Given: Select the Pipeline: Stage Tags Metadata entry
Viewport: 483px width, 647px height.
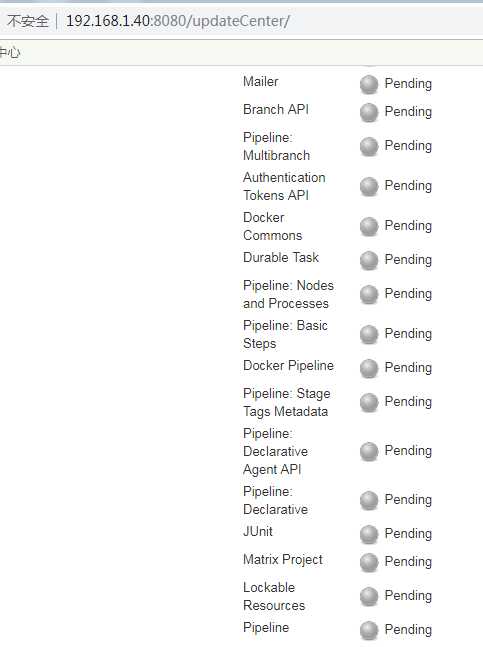Looking at the screenshot, I should [287, 402].
